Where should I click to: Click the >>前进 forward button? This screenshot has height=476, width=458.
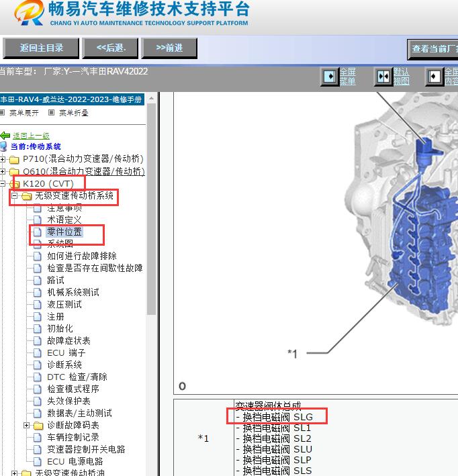169,48
